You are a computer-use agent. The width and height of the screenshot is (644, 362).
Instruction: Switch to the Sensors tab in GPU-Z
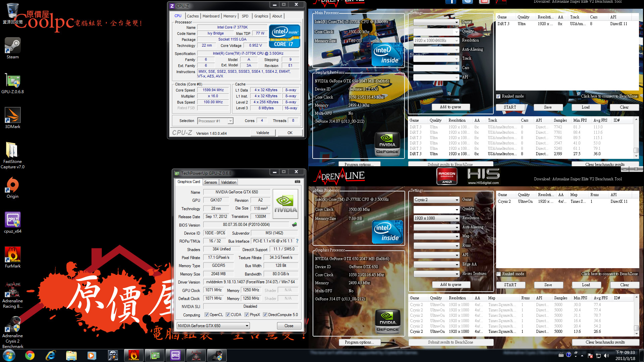tap(211, 182)
